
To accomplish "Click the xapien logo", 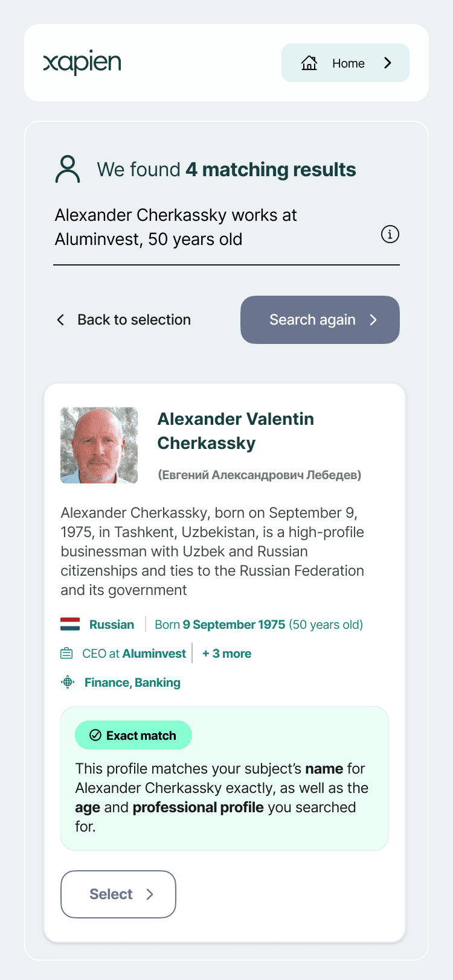I will pos(82,63).
